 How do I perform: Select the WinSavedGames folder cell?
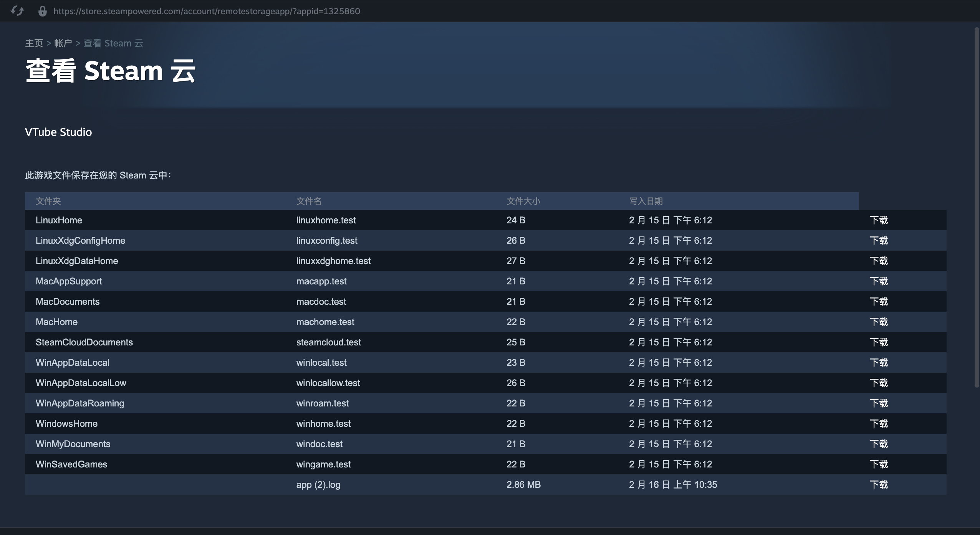71,464
